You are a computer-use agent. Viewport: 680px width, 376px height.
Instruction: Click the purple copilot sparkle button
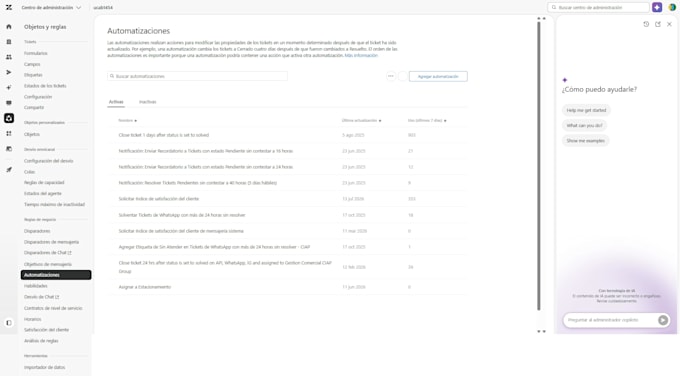coord(657,7)
